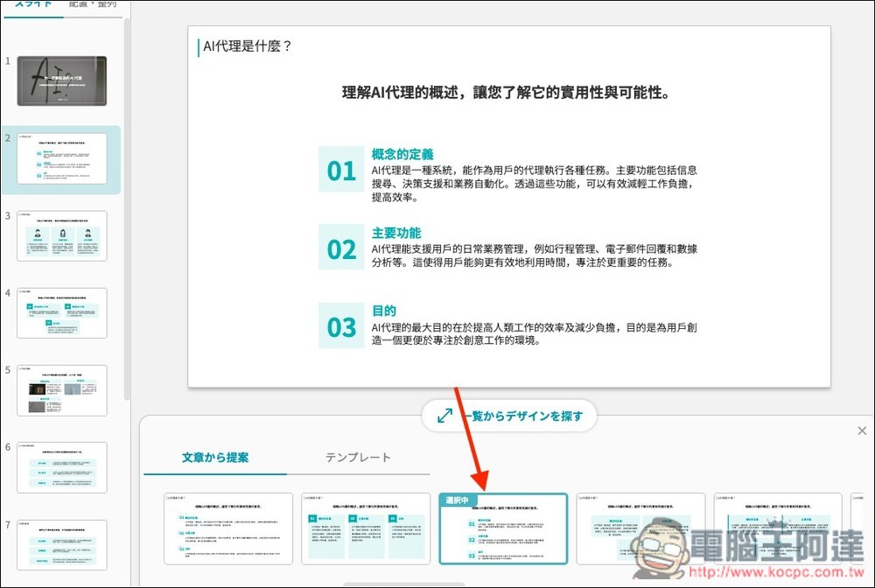Open 一覧からデザインを探す design list
This screenshot has width=875, height=588.
pyautogui.click(x=509, y=416)
